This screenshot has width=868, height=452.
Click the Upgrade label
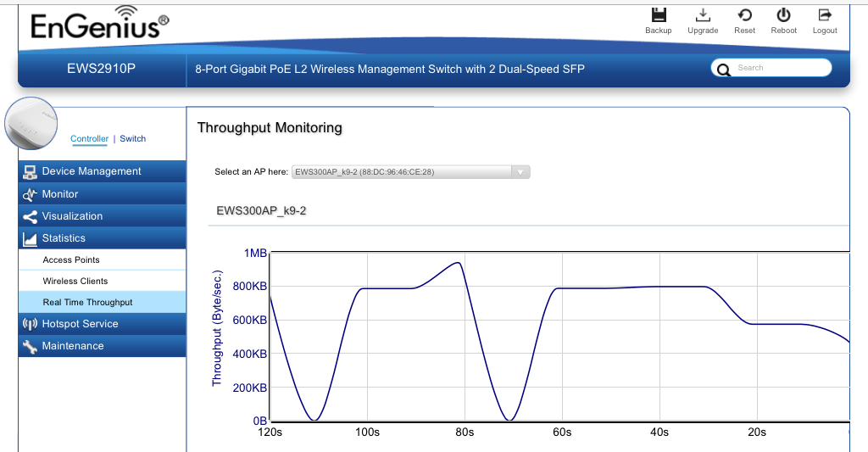[703, 31]
